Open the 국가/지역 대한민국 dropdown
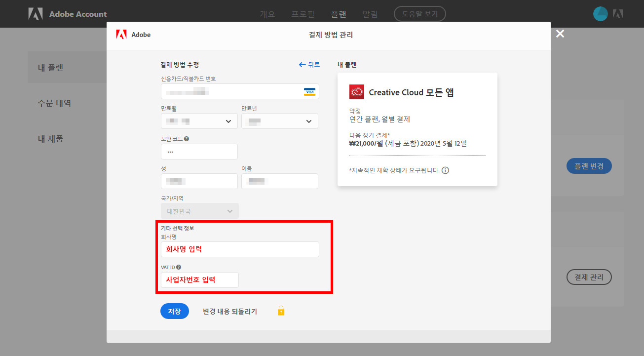 tap(200, 211)
